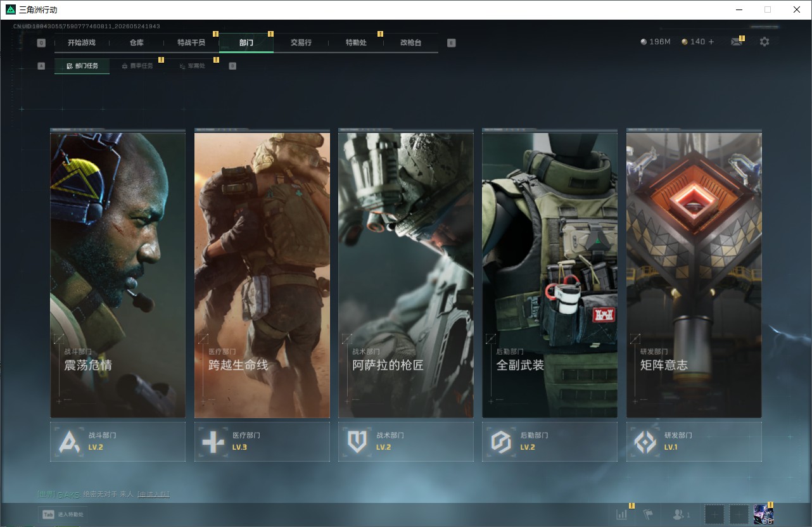Open the 阿萨拉的枪匠 tactical card image

pyautogui.click(x=406, y=275)
